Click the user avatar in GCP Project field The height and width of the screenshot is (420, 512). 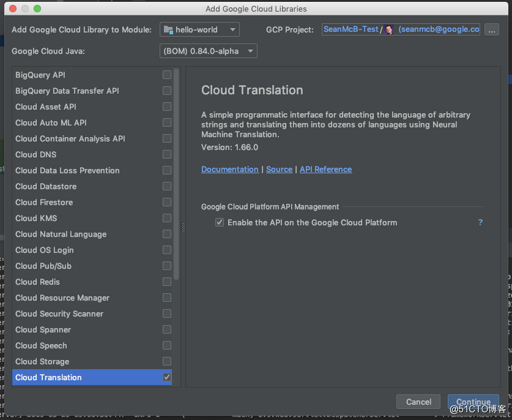click(389, 30)
